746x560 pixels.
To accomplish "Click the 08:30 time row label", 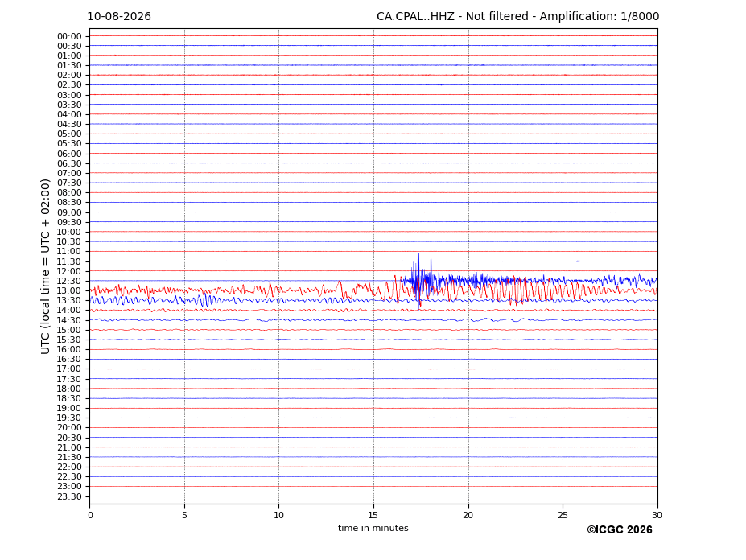I will [69, 202].
